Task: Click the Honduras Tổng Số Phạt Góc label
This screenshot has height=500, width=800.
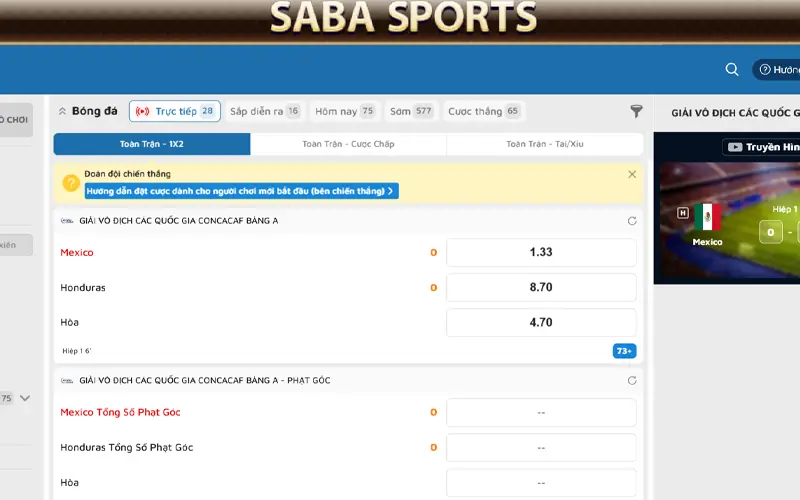Action: tap(127, 447)
